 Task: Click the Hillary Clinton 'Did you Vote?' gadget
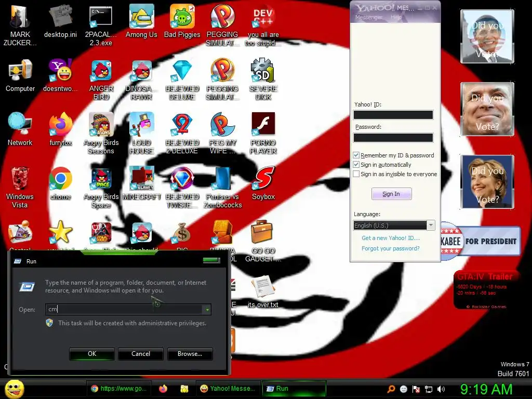tap(487, 181)
